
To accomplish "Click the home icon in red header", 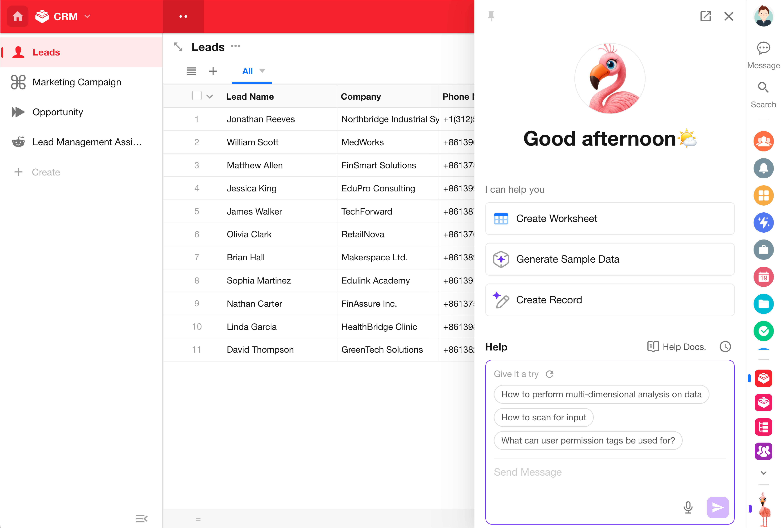I will click(18, 16).
